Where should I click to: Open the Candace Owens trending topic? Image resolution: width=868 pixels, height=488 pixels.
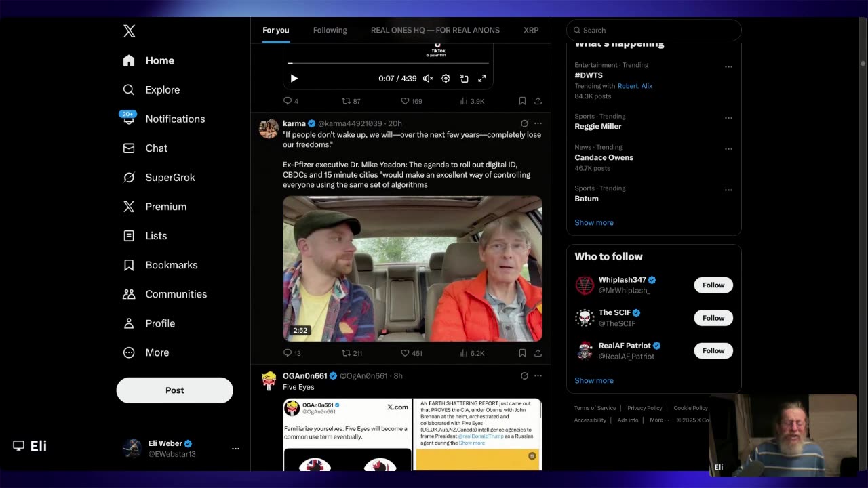pos(604,157)
